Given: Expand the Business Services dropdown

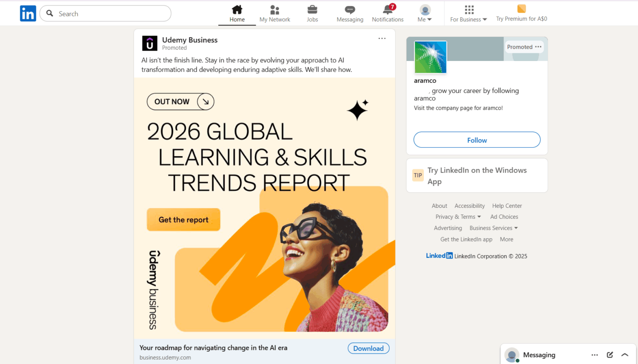Looking at the screenshot, I should [x=493, y=228].
